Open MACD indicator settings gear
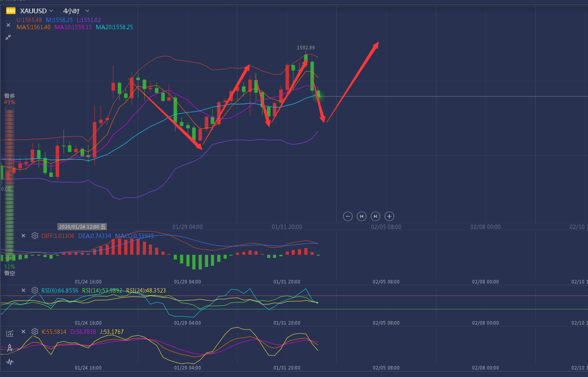The height and width of the screenshot is (377, 588). point(35,236)
